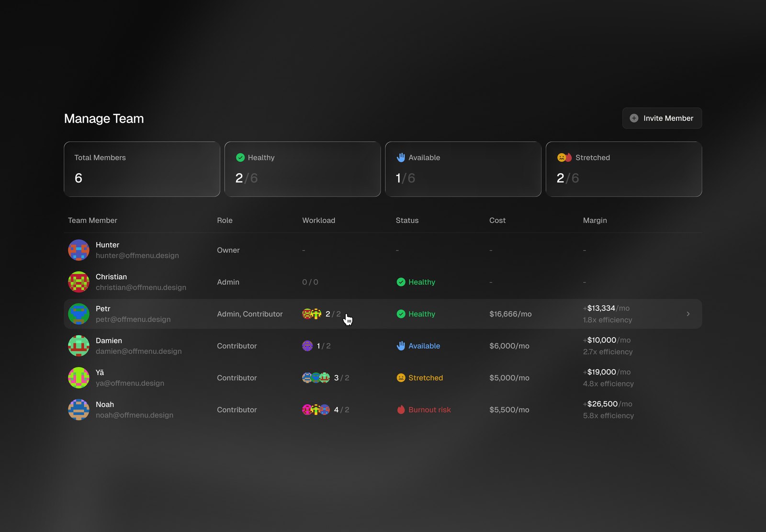The width and height of the screenshot is (766, 532).
Task: Click christian@offmenu.design email
Action: point(141,287)
